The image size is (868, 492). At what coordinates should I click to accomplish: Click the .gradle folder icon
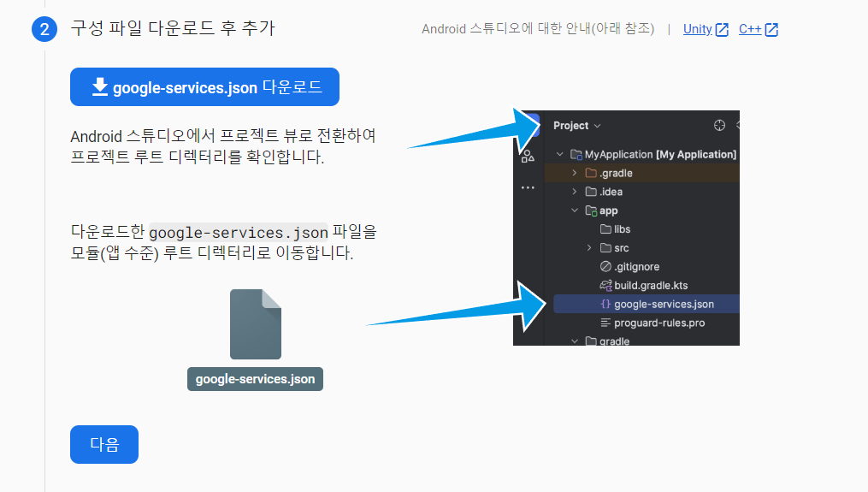tap(591, 173)
